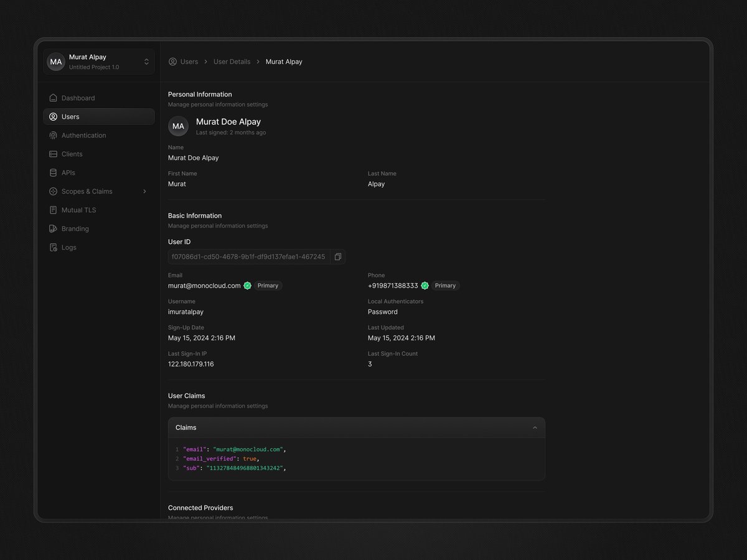Collapse the Claims panel chevron
Image resolution: width=747 pixels, height=560 pixels.
point(535,427)
